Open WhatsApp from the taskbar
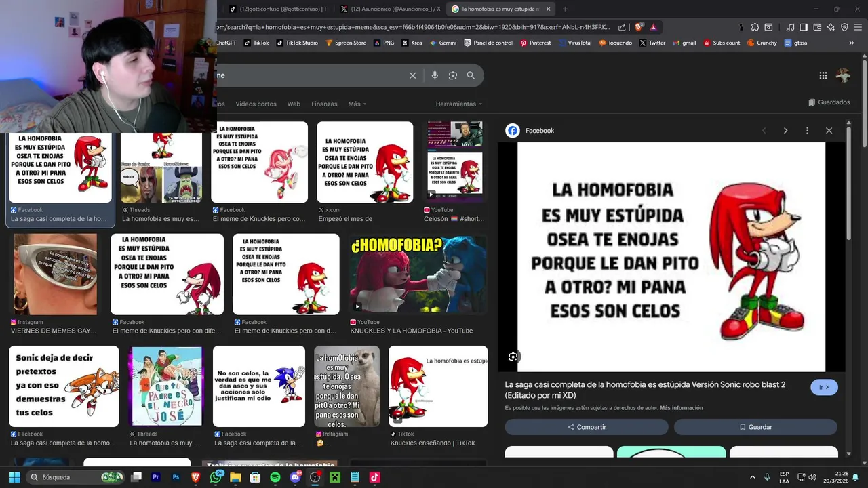This screenshot has height=488, width=868. pos(216,477)
